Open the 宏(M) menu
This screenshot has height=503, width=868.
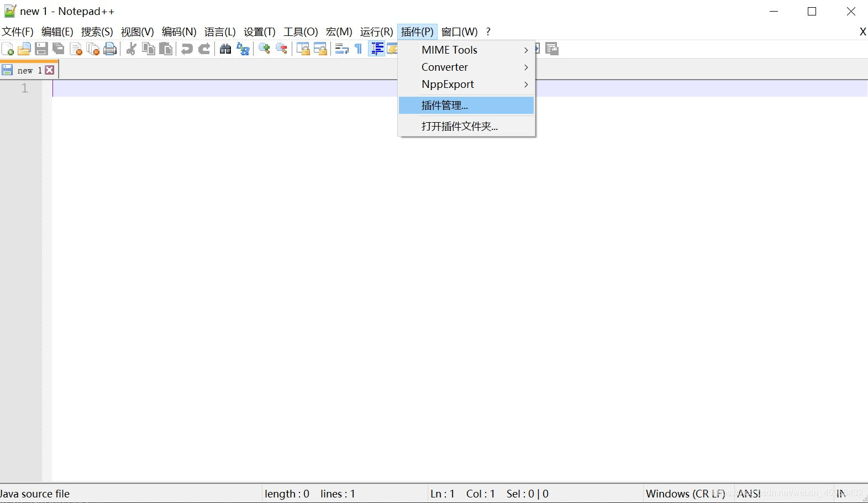pyautogui.click(x=339, y=32)
